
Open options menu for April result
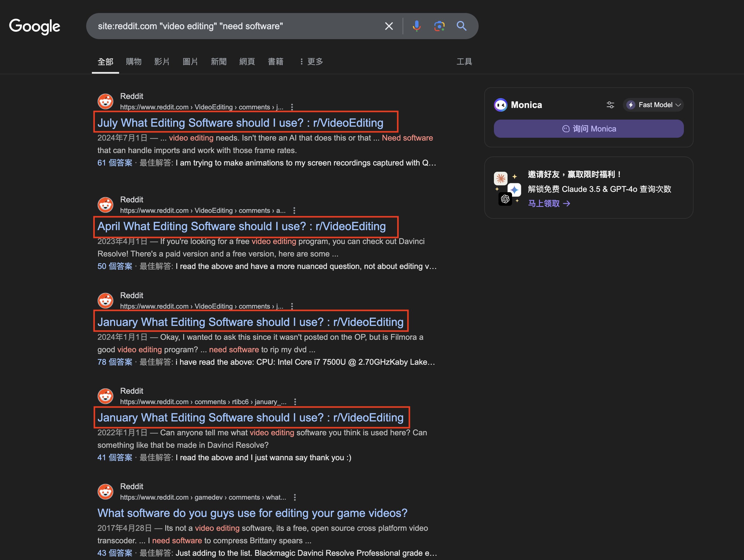click(294, 210)
